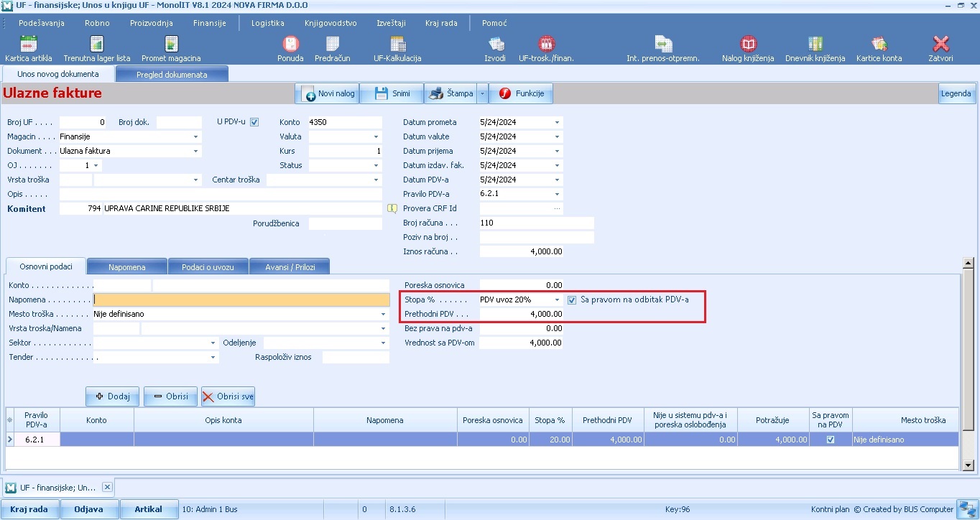Click the Obrisi sve button
Image resolution: width=980 pixels, height=520 pixels.
click(228, 396)
